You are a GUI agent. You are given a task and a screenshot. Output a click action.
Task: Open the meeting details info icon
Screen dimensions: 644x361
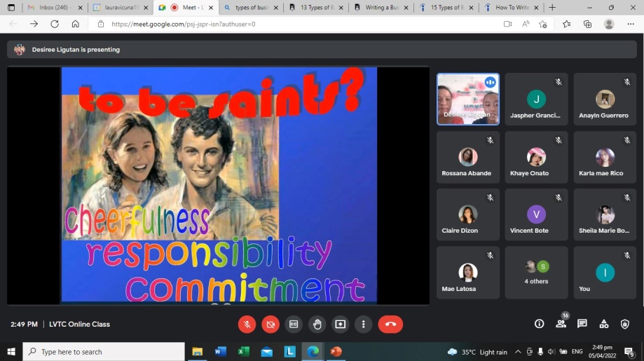coord(539,324)
